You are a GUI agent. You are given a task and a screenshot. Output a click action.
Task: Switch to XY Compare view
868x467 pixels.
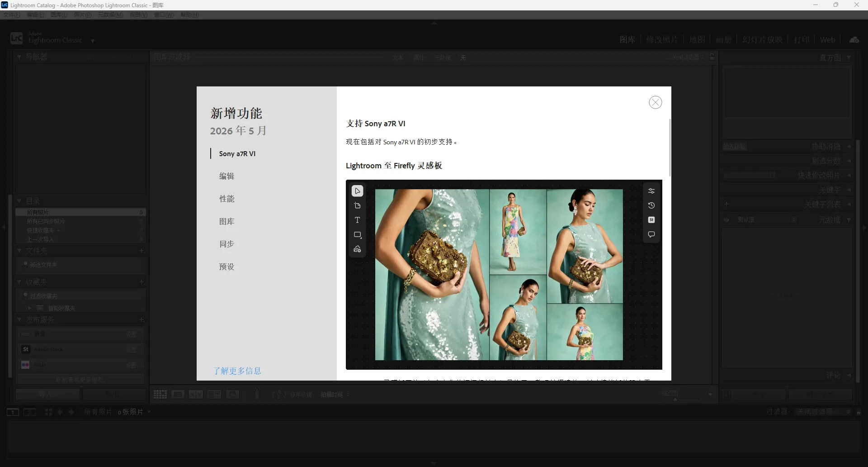[x=196, y=395]
